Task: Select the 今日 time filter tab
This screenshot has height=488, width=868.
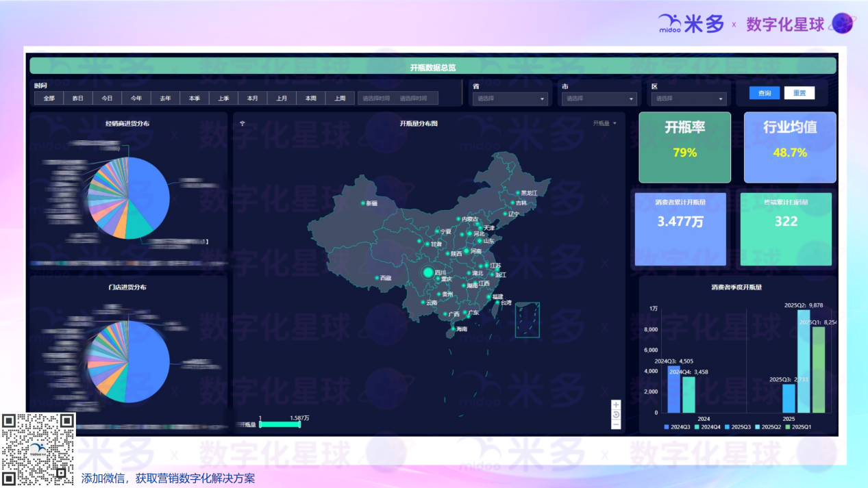Action: tap(107, 99)
